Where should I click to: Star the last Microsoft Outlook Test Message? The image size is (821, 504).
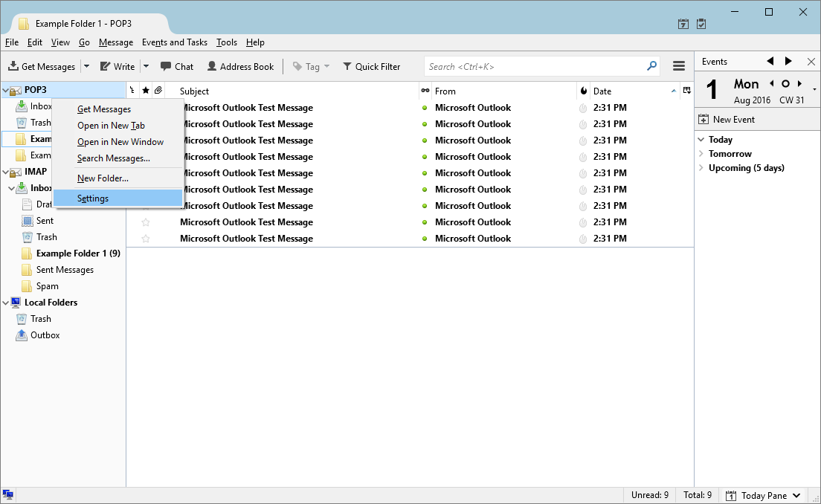click(x=146, y=239)
